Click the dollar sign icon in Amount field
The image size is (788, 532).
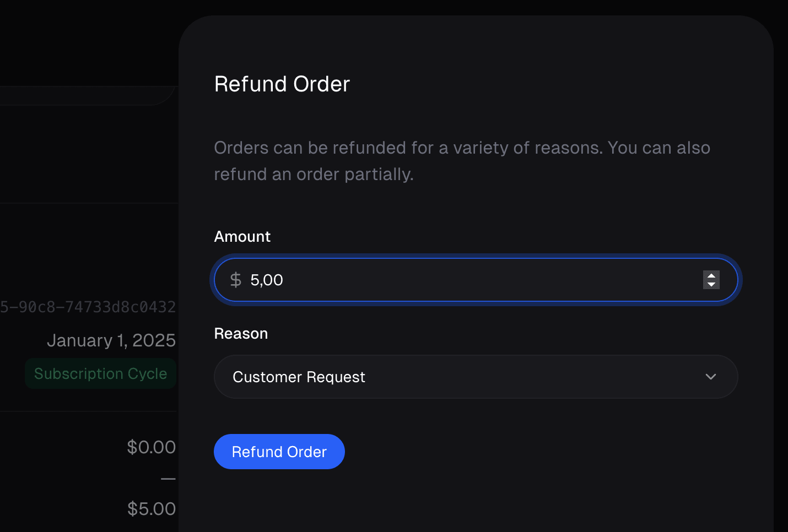click(x=236, y=280)
